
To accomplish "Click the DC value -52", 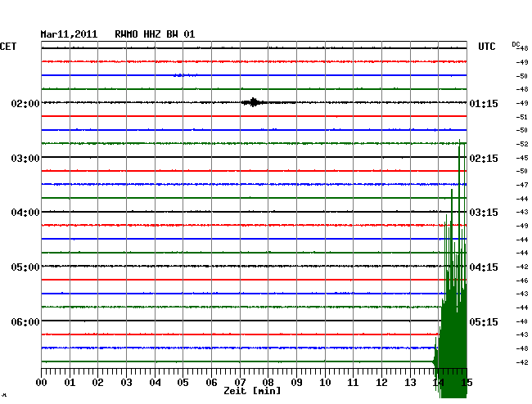I will click(x=522, y=144).
